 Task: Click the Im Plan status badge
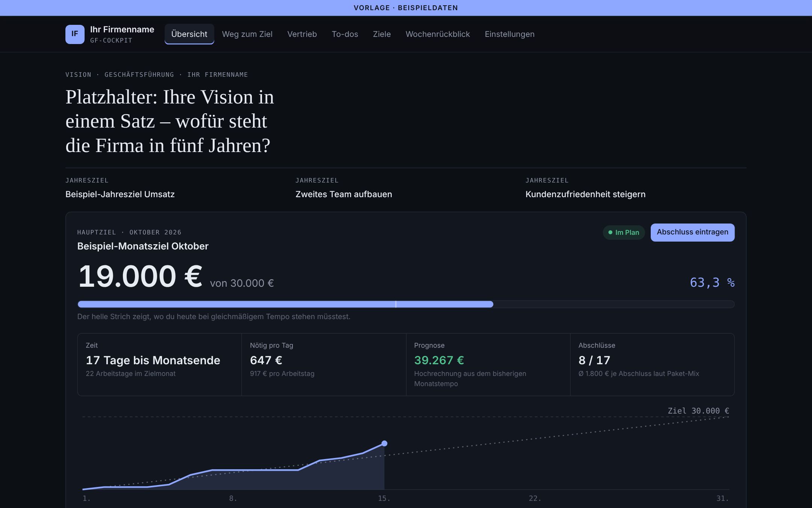[624, 233]
